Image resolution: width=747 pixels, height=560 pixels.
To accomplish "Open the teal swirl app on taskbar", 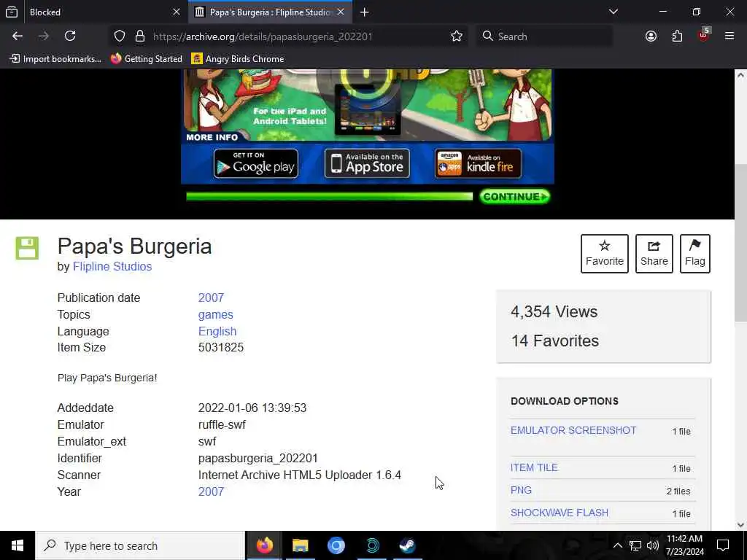I will tap(372, 545).
